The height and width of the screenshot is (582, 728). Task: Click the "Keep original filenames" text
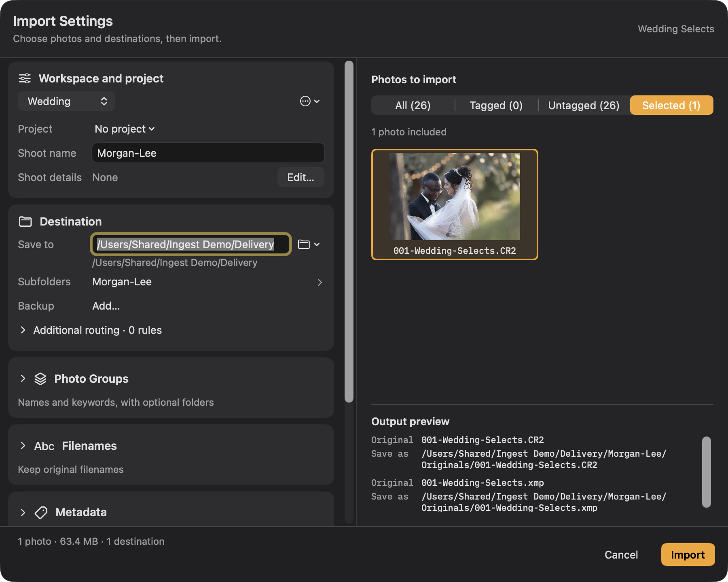point(71,470)
